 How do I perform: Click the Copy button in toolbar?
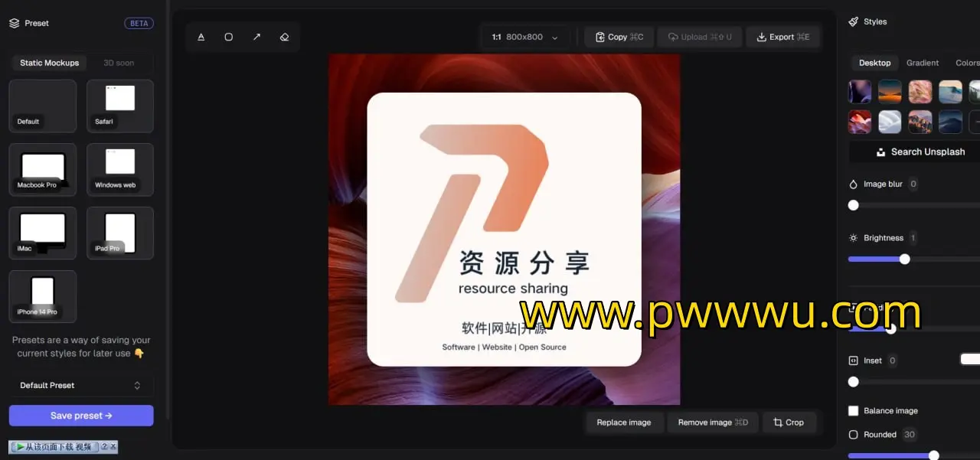pyautogui.click(x=619, y=37)
